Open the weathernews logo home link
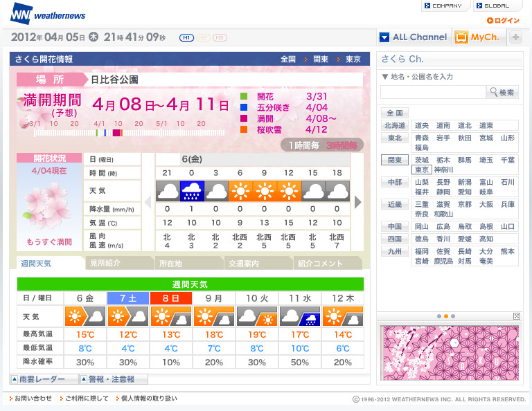The image size is (532, 411). [x=48, y=14]
